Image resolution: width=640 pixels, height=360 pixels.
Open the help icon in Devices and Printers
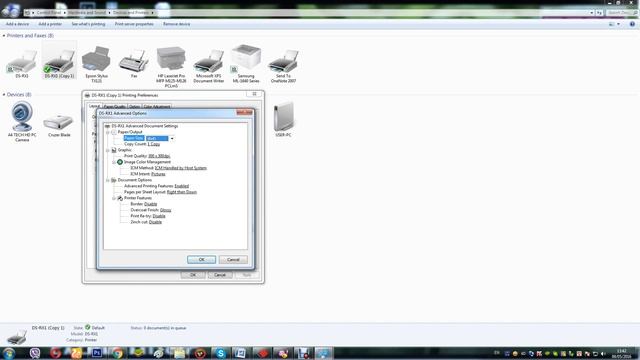point(632,24)
